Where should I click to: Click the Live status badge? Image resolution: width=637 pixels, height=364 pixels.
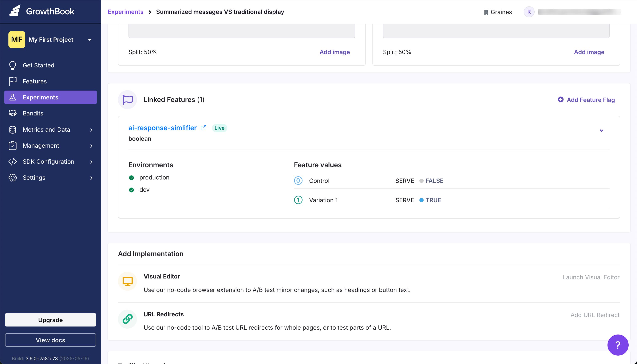[219, 128]
